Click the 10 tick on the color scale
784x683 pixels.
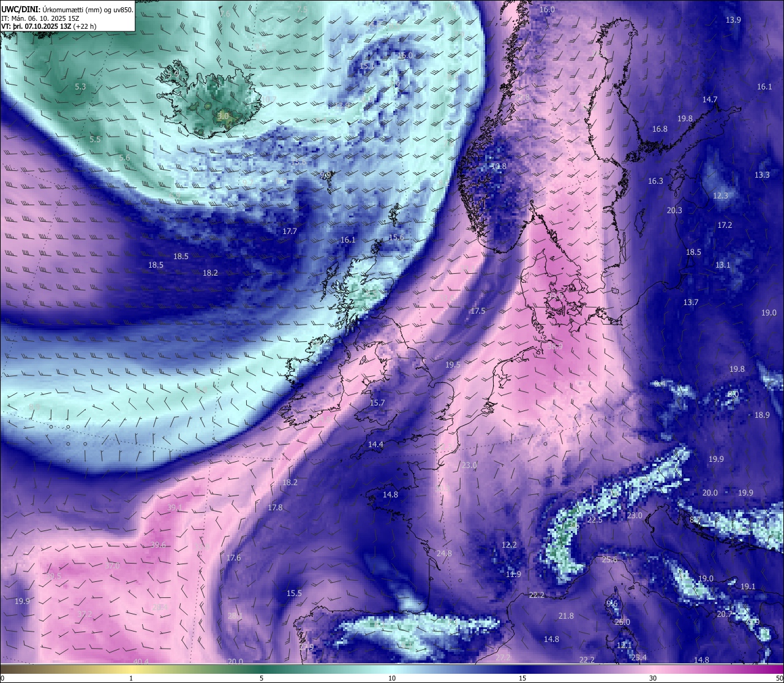[x=392, y=678]
